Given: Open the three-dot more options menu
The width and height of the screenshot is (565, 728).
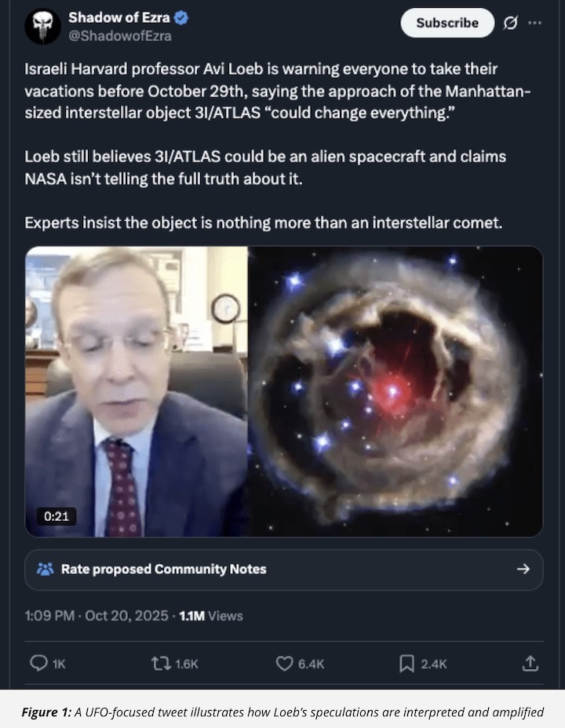Looking at the screenshot, I should [535, 23].
